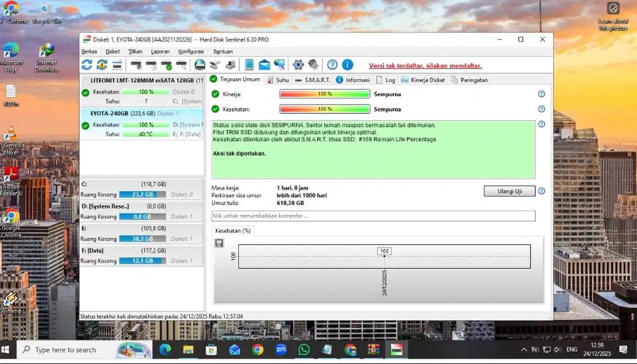The height and width of the screenshot is (364, 637).
Task: Click the help icon next to Ulangi Uji
Action: tap(541, 191)
